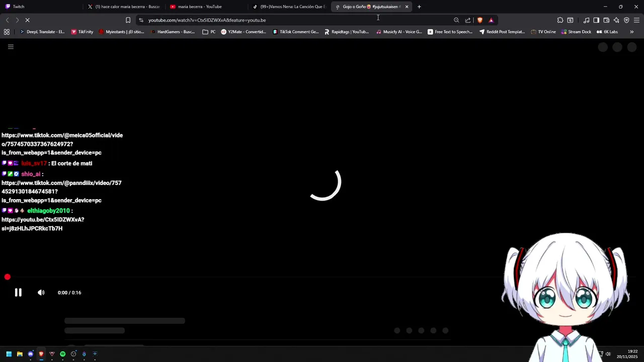Viewport: 644px width, 362px height.
Task: Expand the PC bookmarks folder
Action: point(209,32)
